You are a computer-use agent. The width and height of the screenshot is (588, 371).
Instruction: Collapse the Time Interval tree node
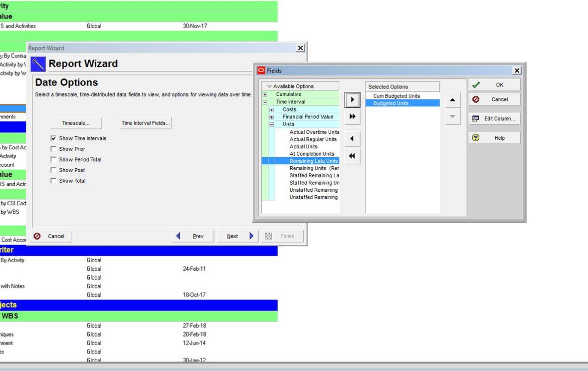pos(265,102)
